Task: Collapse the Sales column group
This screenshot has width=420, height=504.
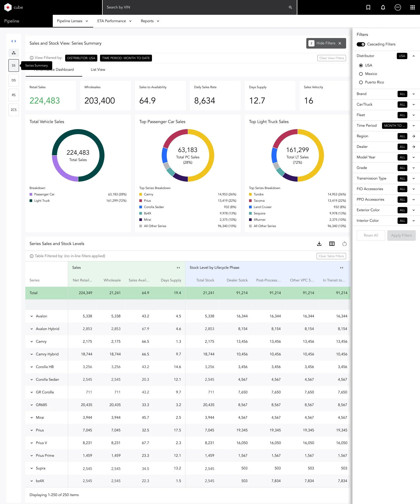Action: point(178,268)
